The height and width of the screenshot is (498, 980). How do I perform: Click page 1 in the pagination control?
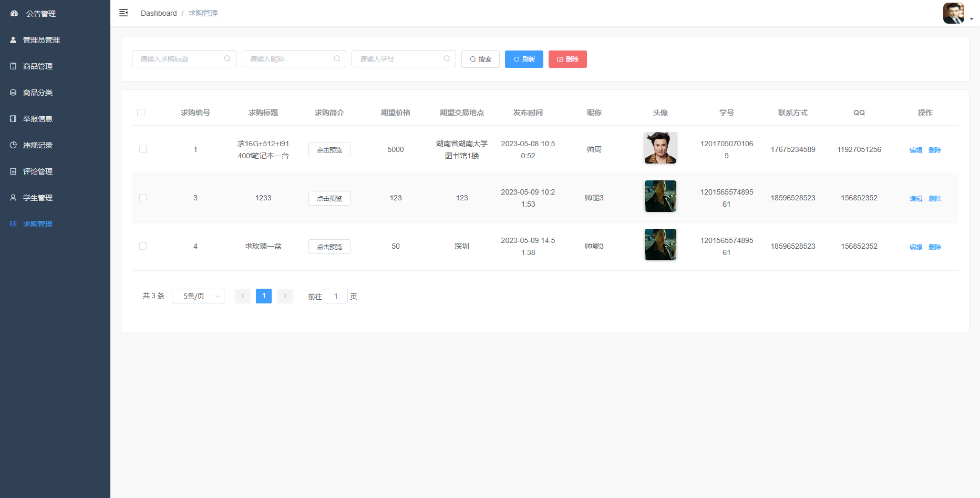263,296
